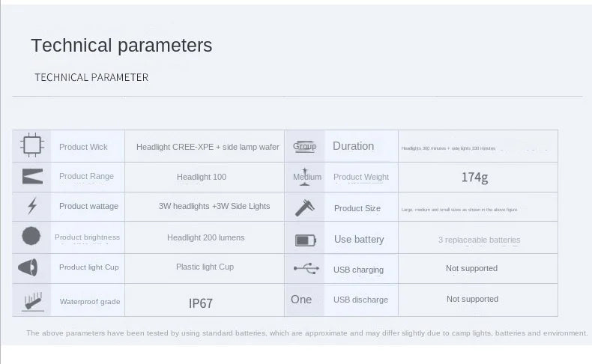Click the USB charging symbol icon
This screenshot has height=364, width=592.
(306, 269)
